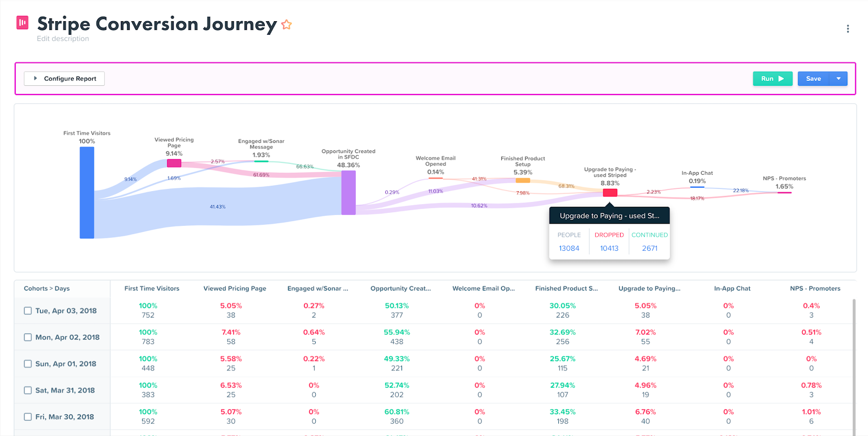This screenshot has height=436, width=868.
Task: Click the 52.74% Opportunity cell for Mar 31
Action: coord(397,386)
